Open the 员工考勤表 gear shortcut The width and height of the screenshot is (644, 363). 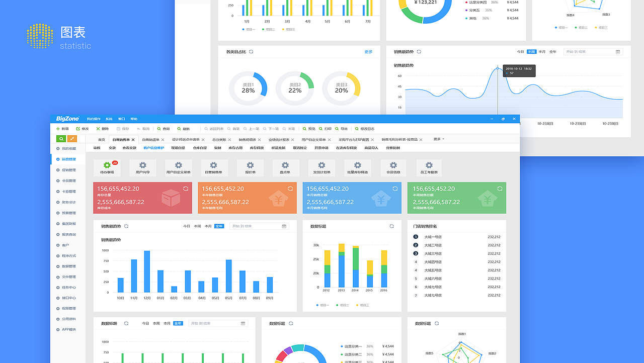point(429,168)
